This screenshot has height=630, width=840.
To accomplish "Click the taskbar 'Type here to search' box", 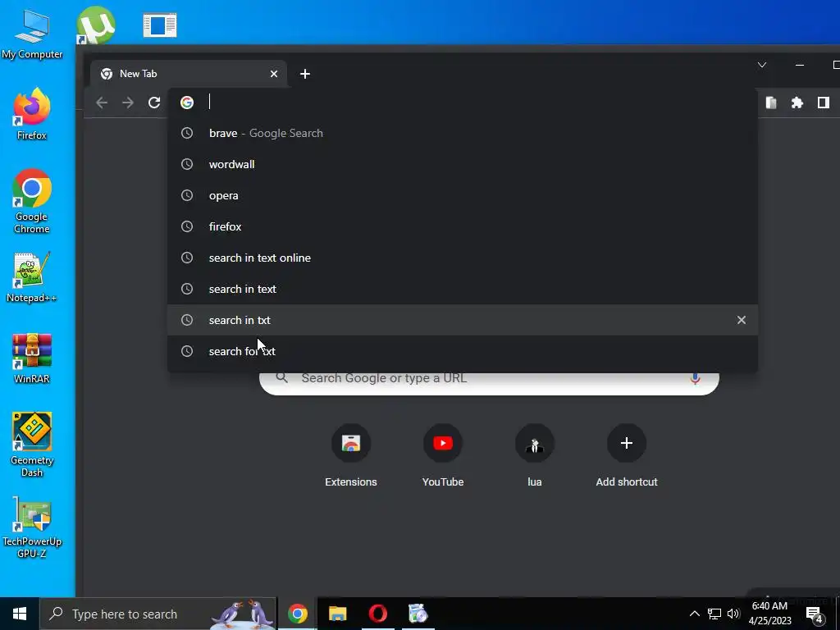I will pos(158,614).
